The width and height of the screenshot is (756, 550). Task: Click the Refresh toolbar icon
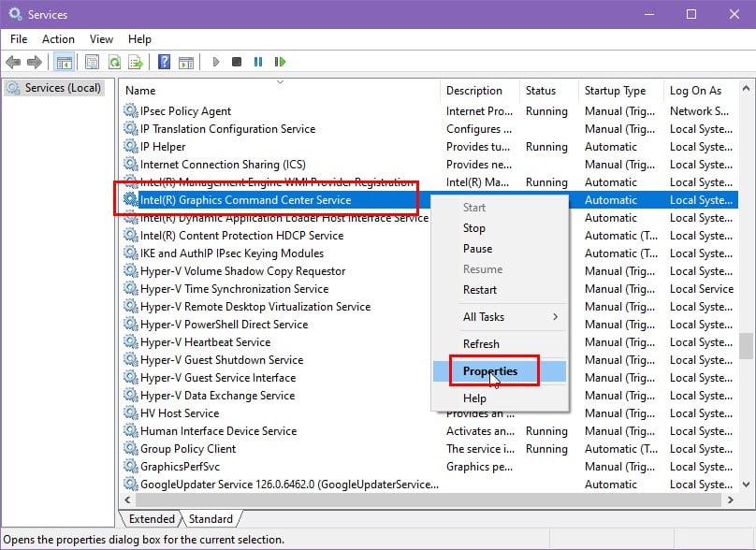click(114, 62)
